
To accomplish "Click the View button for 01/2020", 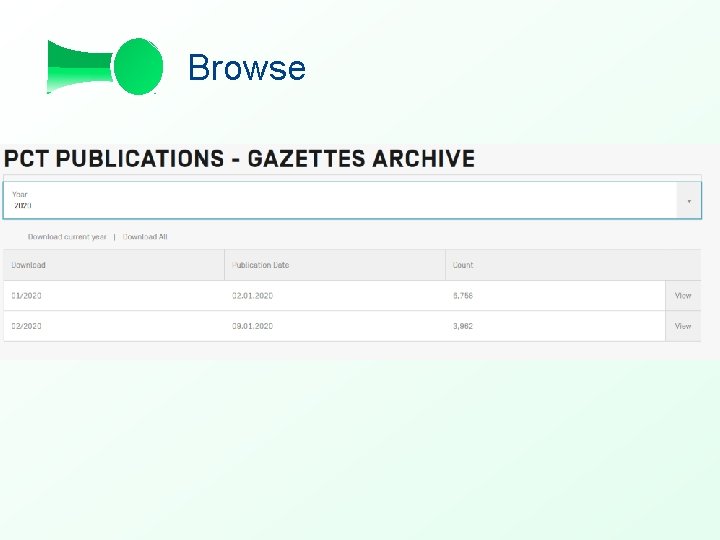I will 683,296.
